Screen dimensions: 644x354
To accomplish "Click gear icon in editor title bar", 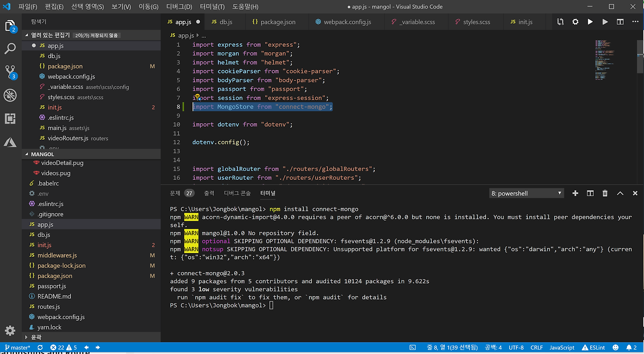I will (x=576, y=22).
